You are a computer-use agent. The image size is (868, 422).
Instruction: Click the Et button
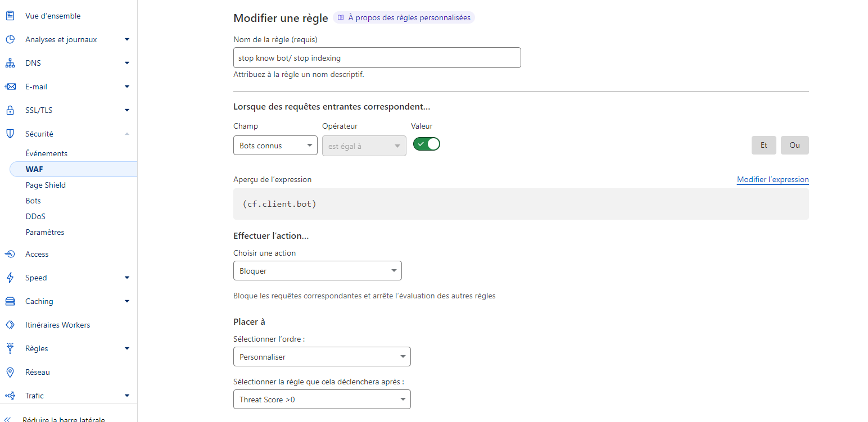763,145
